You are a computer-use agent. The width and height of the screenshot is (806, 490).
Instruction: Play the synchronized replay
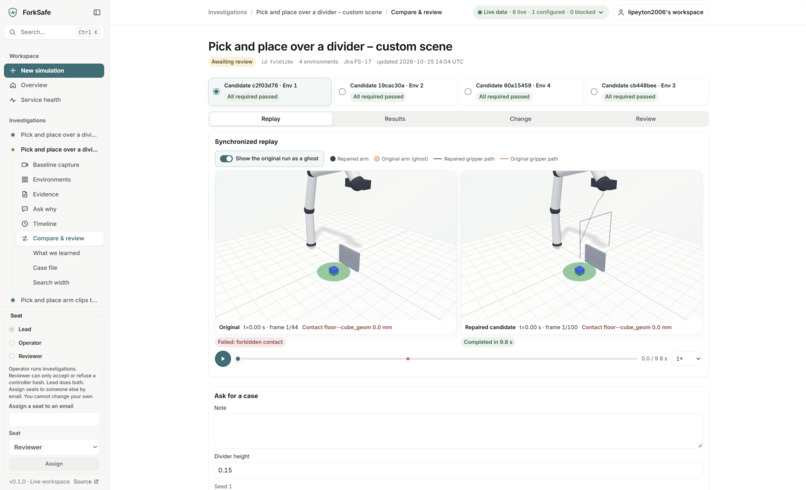223,359
